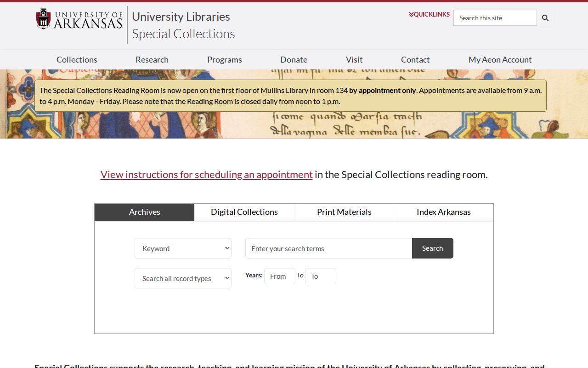Click the magnifying glass site search icon
588x368 pixels.
point(545,18)
